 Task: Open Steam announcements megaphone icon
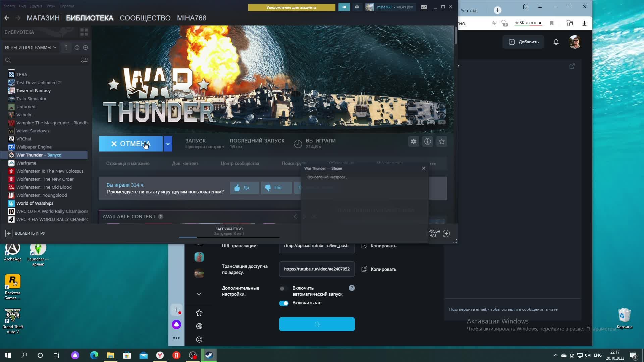[x=344, y=7]
